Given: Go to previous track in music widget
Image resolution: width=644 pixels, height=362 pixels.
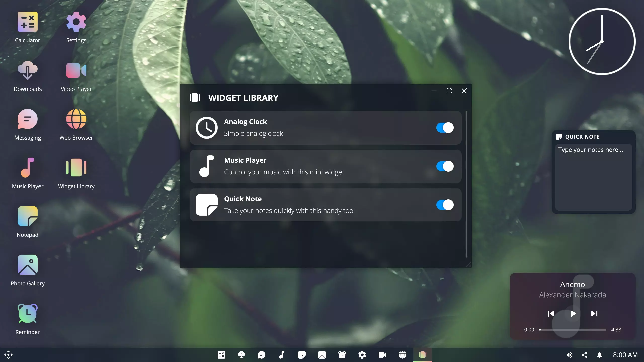Looking at the screenshot, I should [x=551, y=314].
